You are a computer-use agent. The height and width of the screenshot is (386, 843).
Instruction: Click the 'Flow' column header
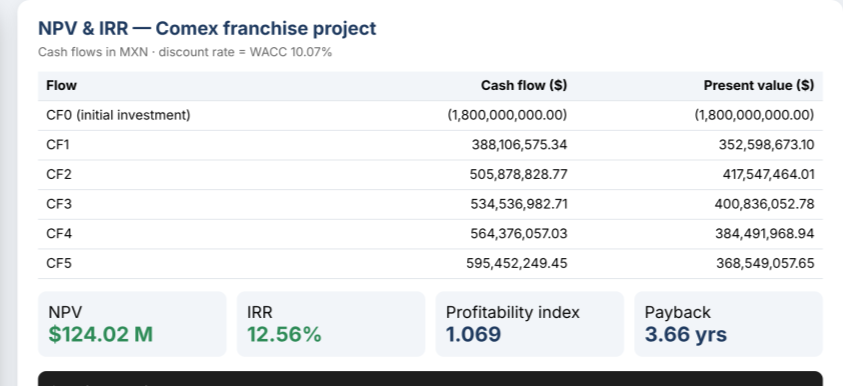pyautogui.click(x=61, y=85)
